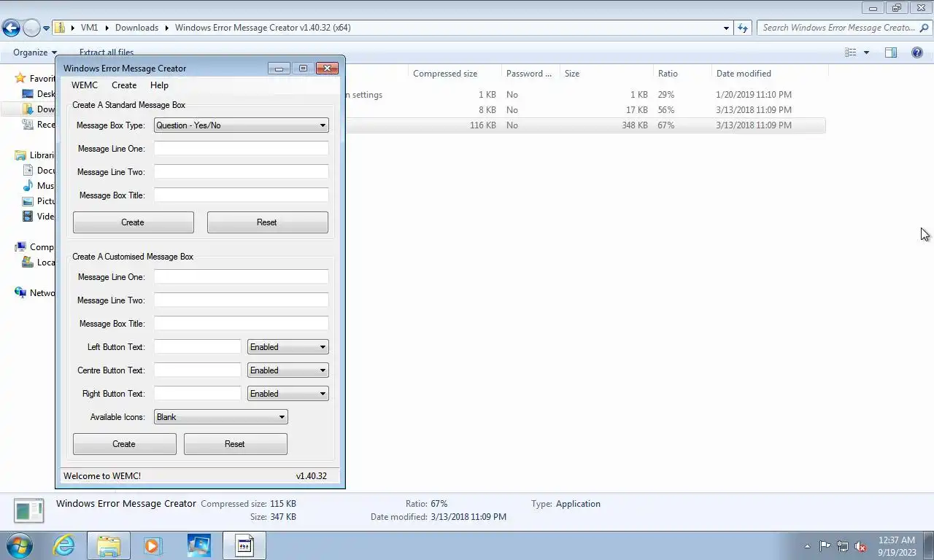Sort by Ratio column header
This screenshot has width=934, height=560.
682,74
